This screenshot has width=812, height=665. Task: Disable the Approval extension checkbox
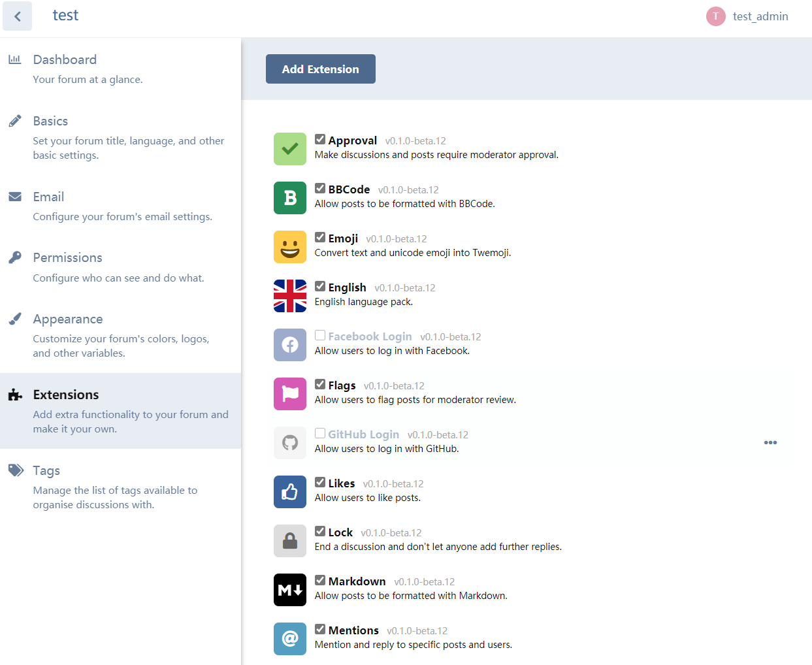tap(320, 139)
